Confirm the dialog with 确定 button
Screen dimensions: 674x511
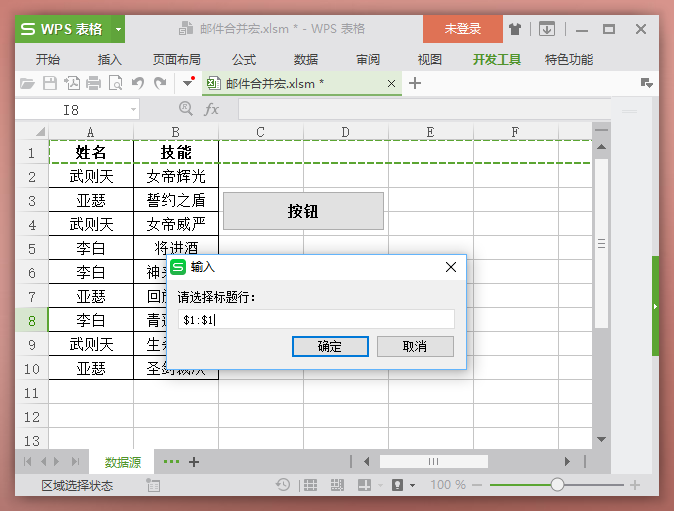point(330,346)
